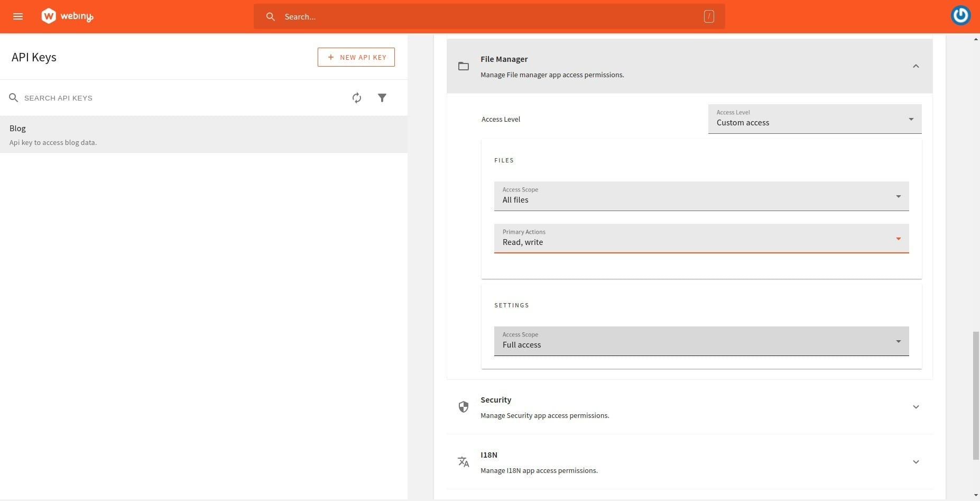The width and height of the screenshot is (980, 501).
Task: Open the filter API keys icon
Action: click(382, 98)
